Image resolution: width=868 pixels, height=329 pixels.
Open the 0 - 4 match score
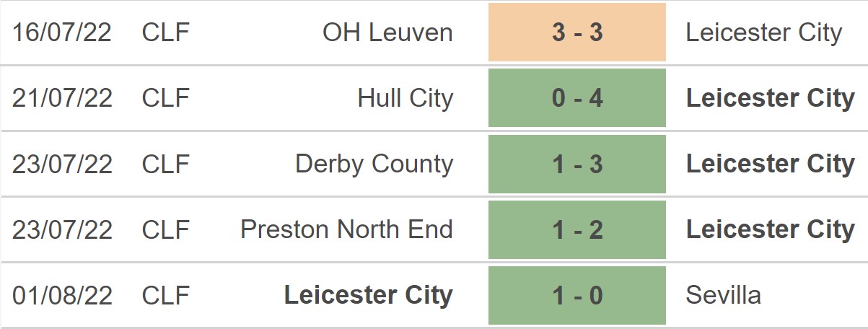577,98
